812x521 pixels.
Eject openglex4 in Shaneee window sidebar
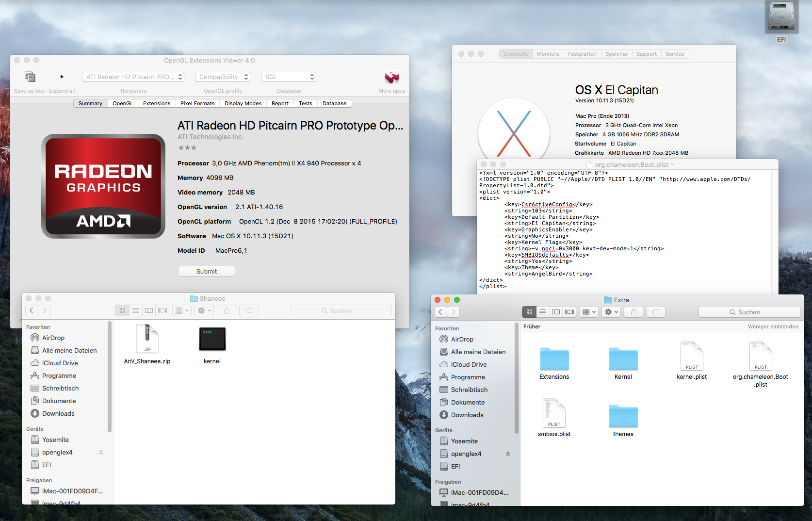pyautogui.click(x=101, y=452)
